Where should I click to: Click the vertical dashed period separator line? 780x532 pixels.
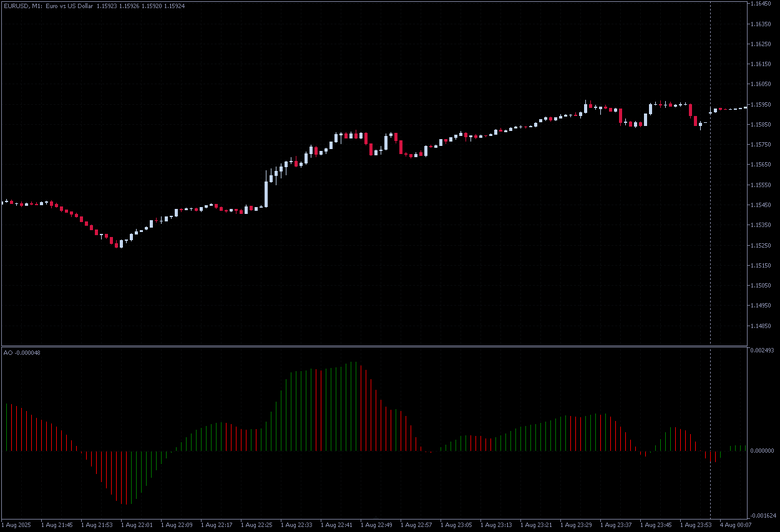point(710,249)
